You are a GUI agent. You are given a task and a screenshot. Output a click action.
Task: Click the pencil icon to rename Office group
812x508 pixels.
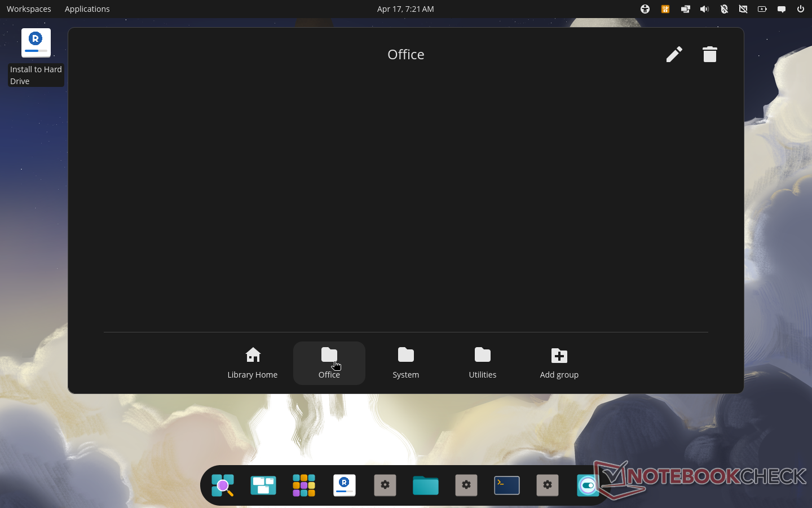coord(674,54)
